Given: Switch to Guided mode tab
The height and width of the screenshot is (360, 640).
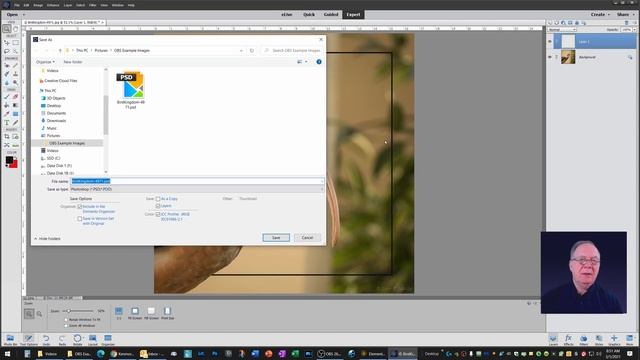Looking at the screenshot, I should pos(331,14).
